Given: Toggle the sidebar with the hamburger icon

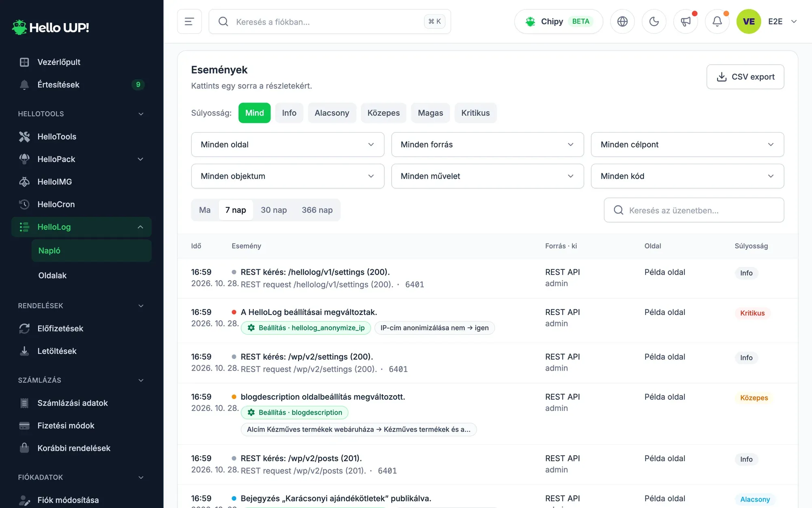Looking at the screenshot, I should (189, 22).
